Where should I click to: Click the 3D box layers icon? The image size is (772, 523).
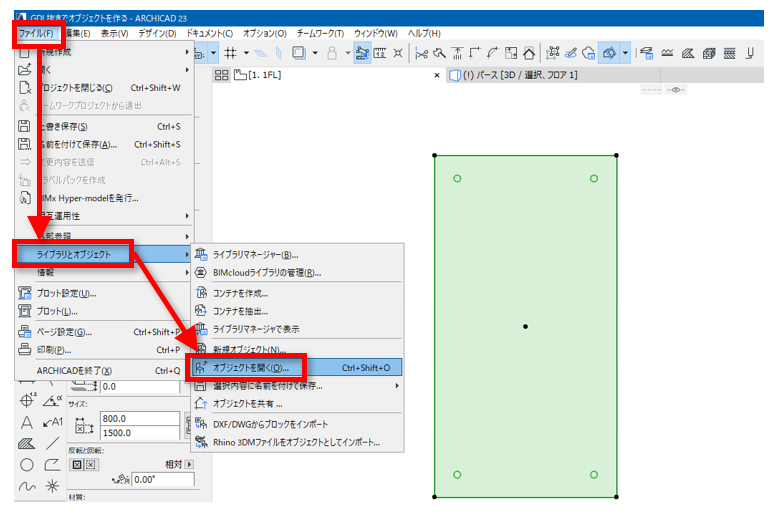[x=708, y=53]
